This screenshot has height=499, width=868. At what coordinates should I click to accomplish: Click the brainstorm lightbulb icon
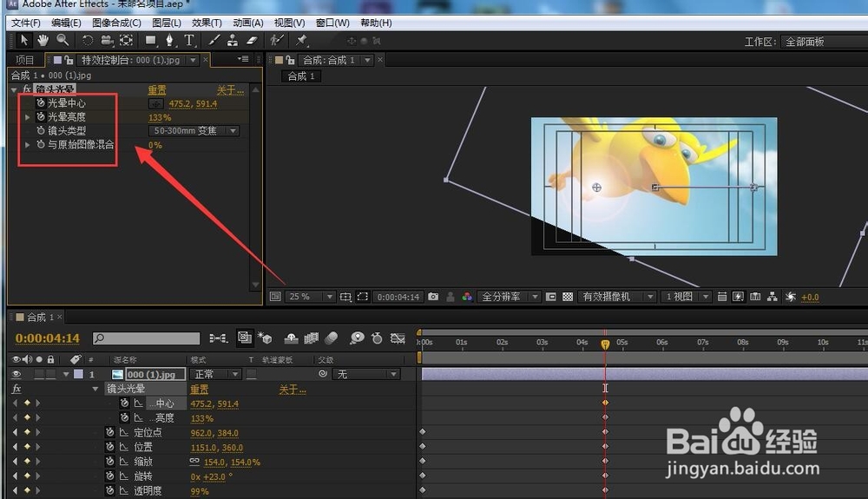click(x=358, y=338)
